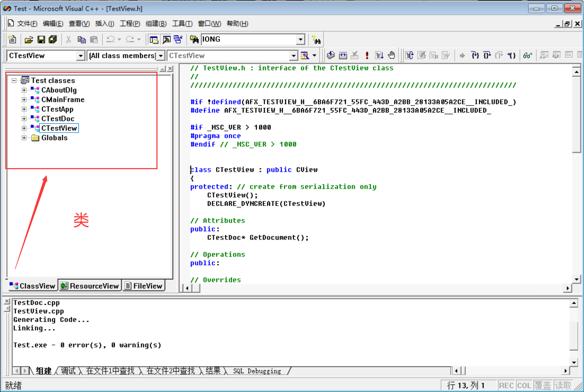Switch to the ResourceView tab
Screen dimensions: 584x392
coord(90,286)
